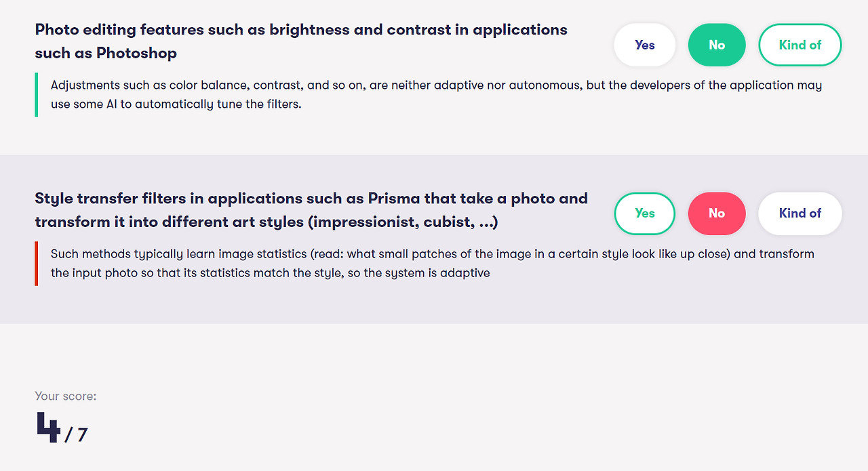
Task: Click the red bar beside the Prisma explanation
Action: (x=36, y=263)
